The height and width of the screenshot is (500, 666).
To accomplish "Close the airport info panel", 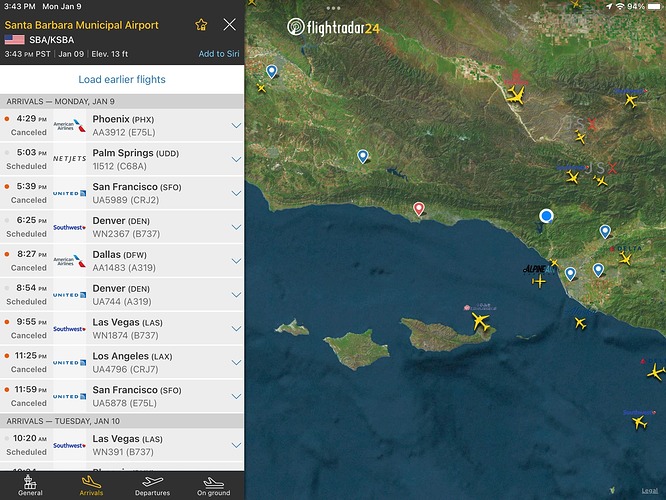I will 229,25.
